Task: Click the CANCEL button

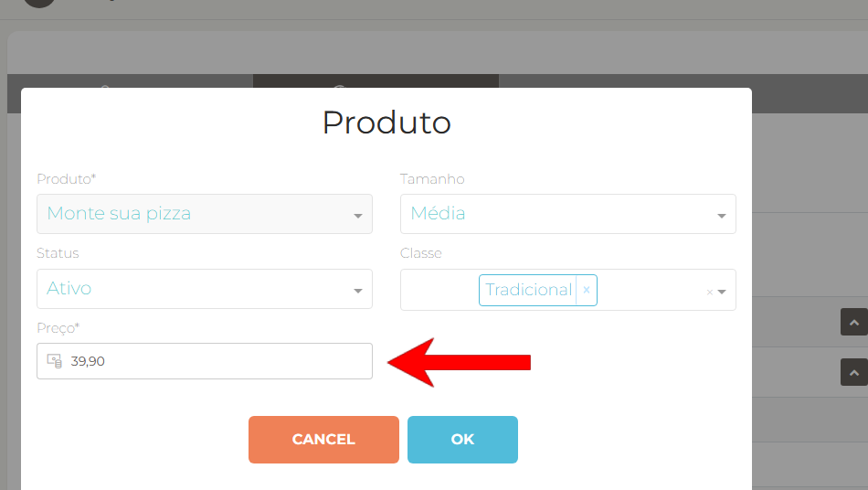Action: [x=323, y=440]
